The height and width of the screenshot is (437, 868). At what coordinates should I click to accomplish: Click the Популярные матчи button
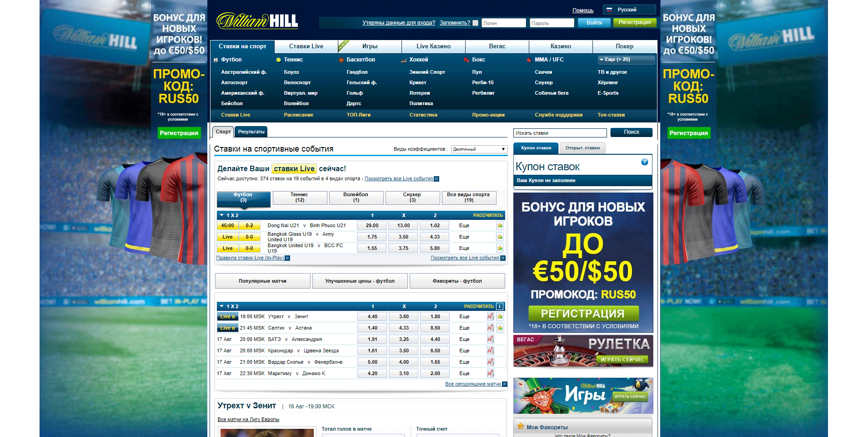262,281
